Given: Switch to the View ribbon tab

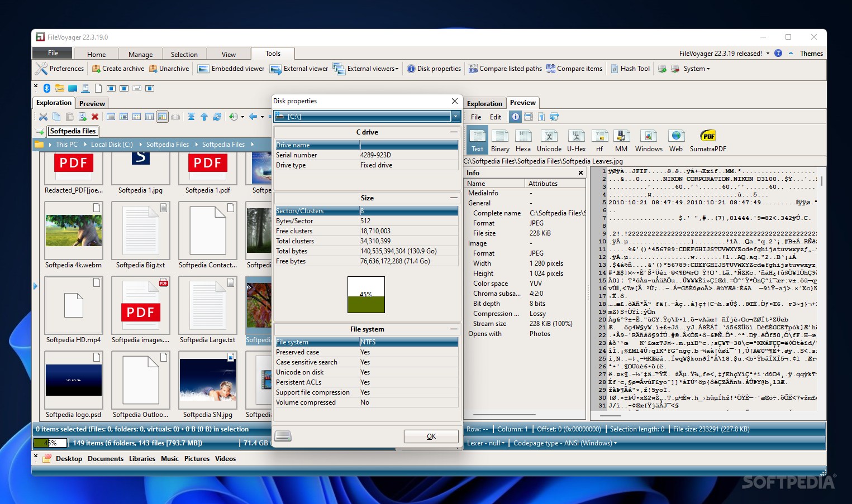Looking at the screenshot, I should 229,54.
